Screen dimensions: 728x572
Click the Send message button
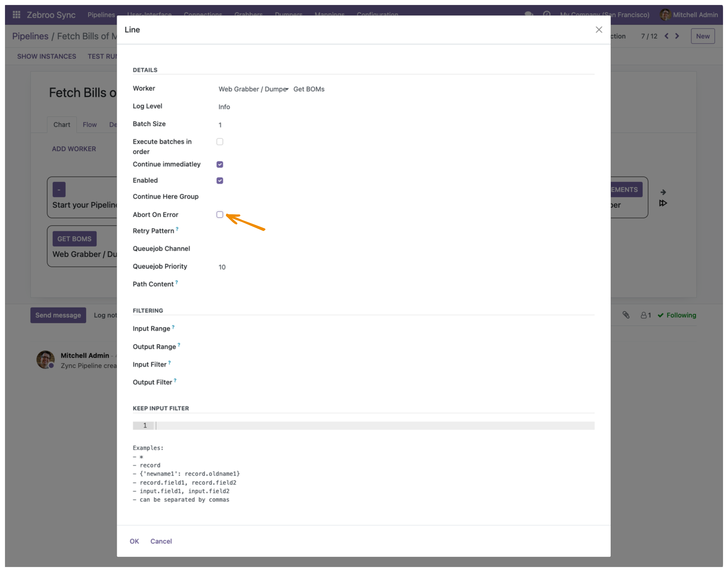pos(58,315)
